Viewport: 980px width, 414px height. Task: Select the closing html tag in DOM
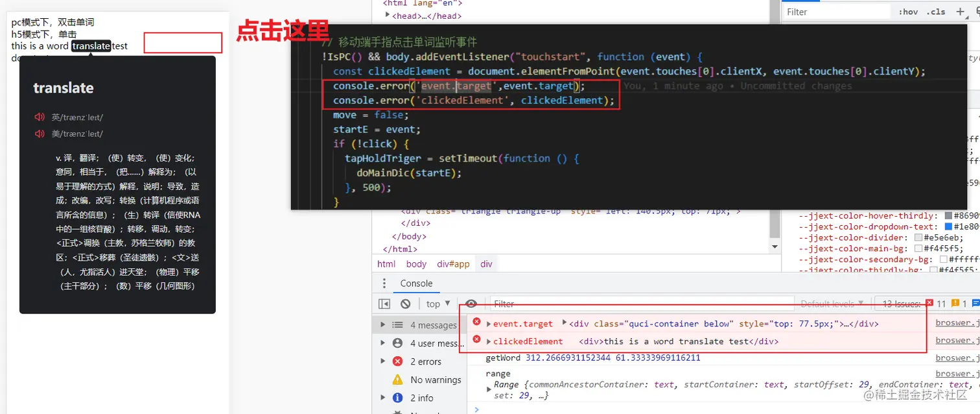(401, 249)
